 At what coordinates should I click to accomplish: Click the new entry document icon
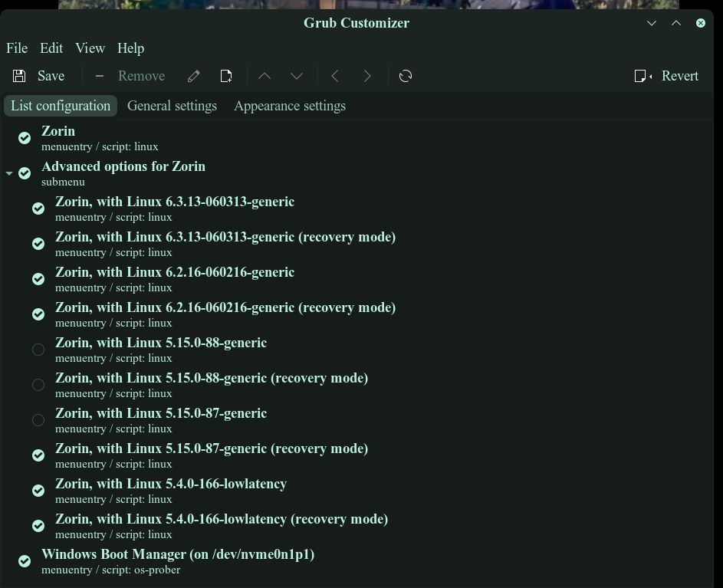226,76
